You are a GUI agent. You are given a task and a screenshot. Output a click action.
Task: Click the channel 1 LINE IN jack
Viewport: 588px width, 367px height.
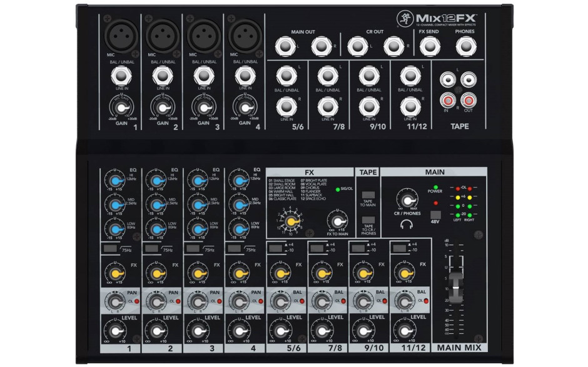tap(121, 76)
